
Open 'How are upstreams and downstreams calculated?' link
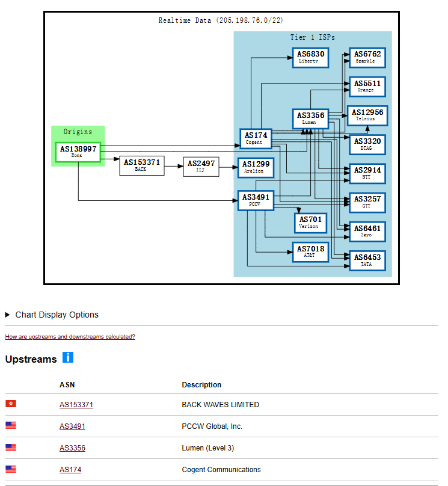click(x=70, y=337)
